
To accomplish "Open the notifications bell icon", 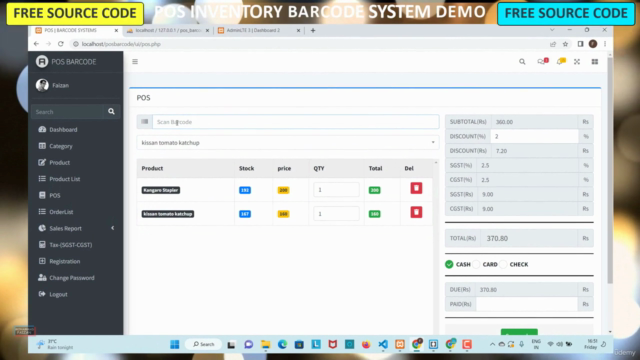I will click(x=561, y=61).
